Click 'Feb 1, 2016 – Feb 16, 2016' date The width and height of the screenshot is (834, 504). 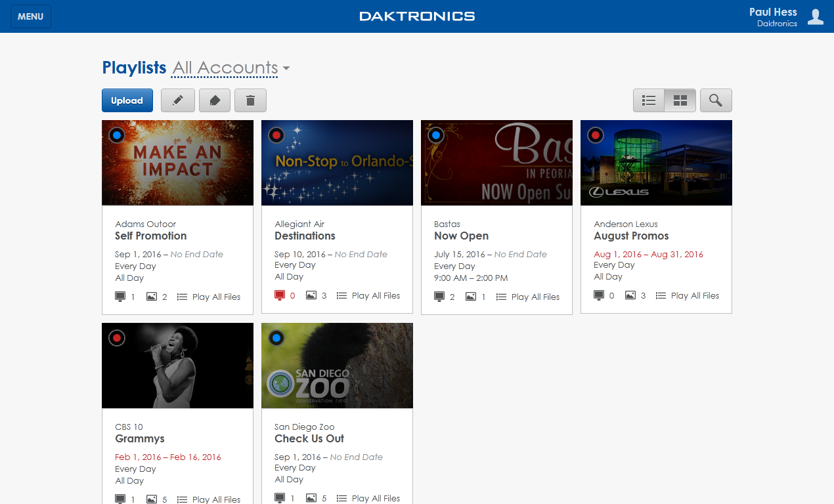[x=167, y=457]
